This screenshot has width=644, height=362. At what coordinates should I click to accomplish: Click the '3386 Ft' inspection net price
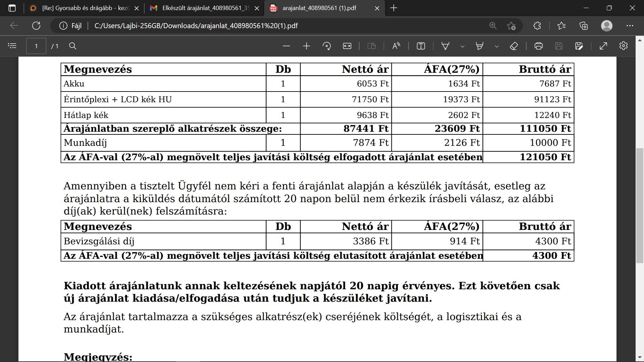371,241
